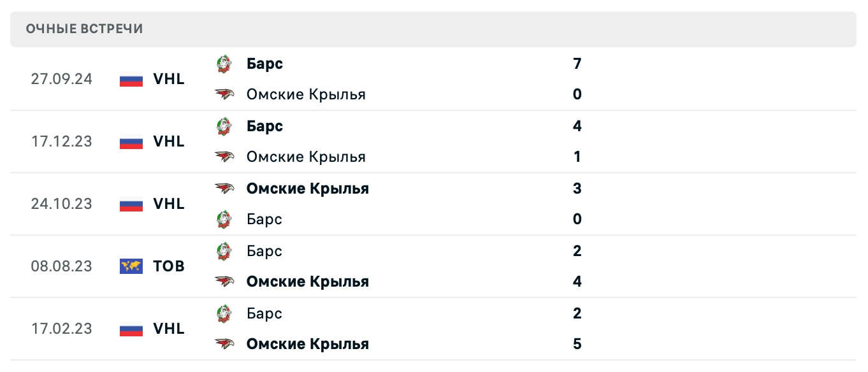Click the score 7 for Барс
Viewport: 868px width, 372px height.
point(577,64)
